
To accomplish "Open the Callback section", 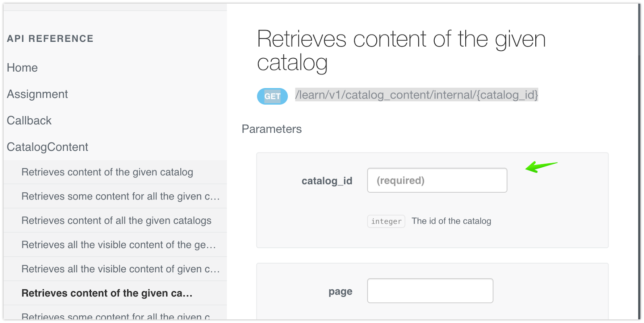I will pos(29,121).
